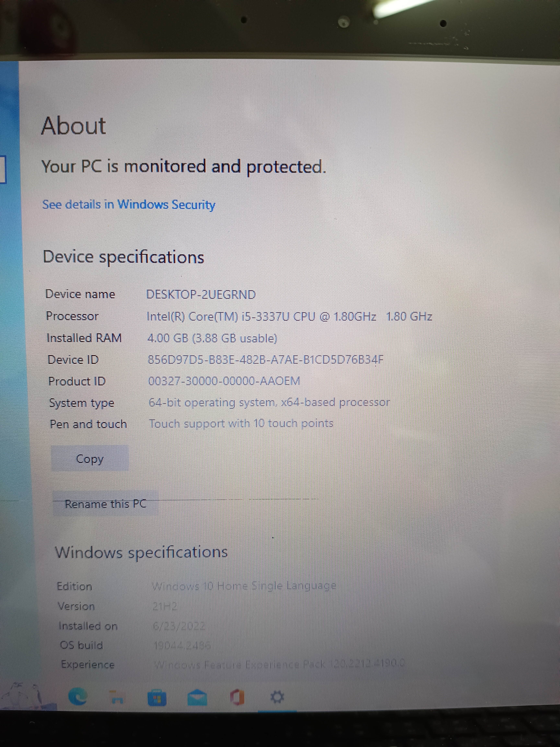Click the Version value 21H2
Screen dimensions: 560x747
click(165, 606)
